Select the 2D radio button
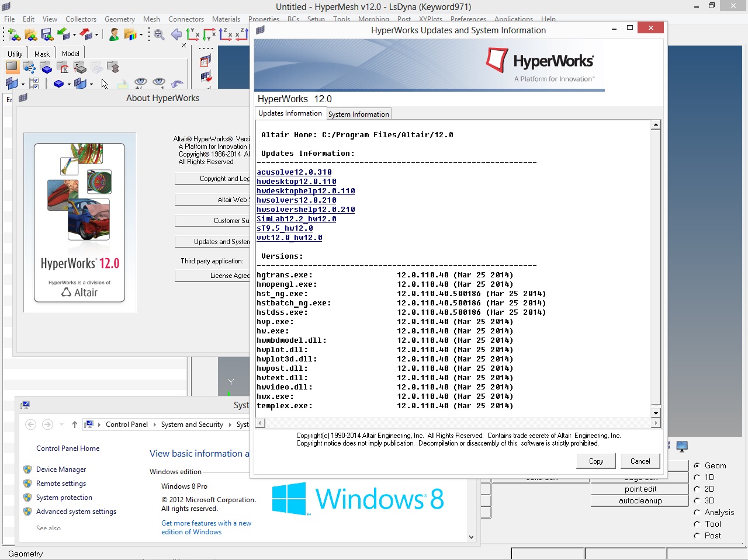Viewport: 748px width, 560px height. tap(697, 489)
